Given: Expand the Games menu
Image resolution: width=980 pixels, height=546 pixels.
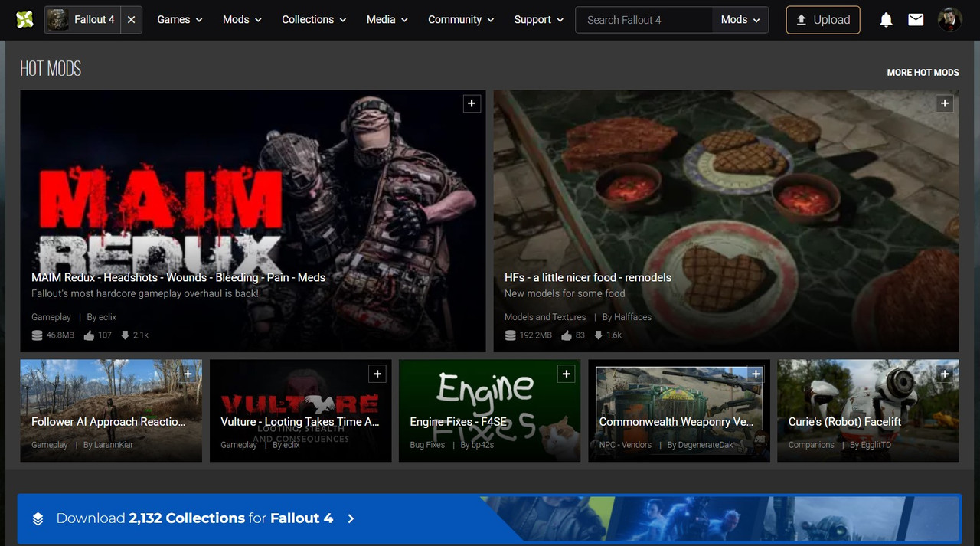Looking at the screenshot, I should tap(180, 20).
